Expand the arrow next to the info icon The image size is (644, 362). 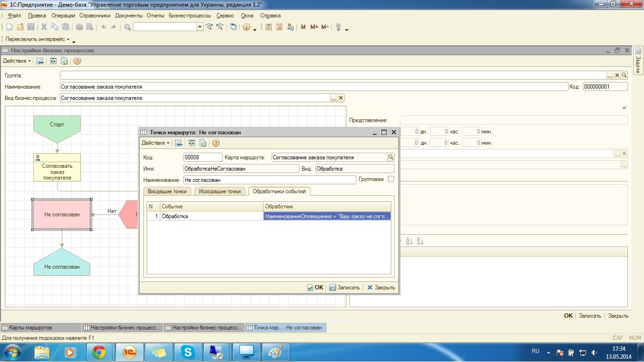(255, 29)
